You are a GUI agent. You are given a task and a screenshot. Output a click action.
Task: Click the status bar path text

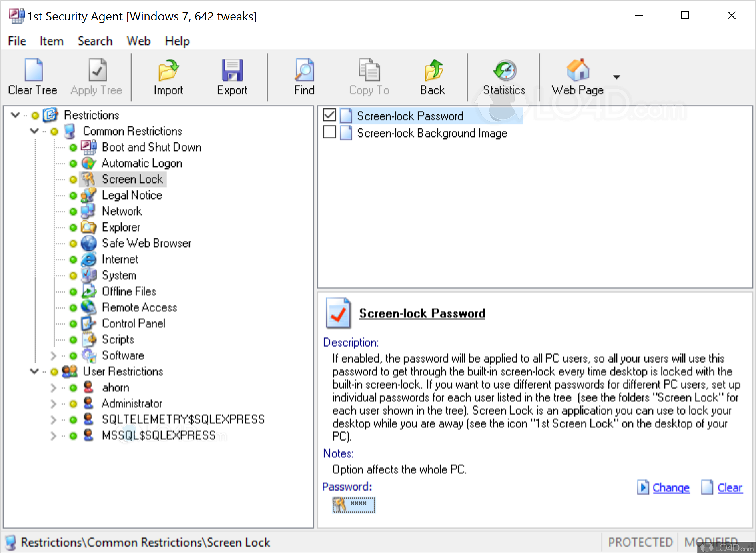pyautogui.click(x=146, y=542)
